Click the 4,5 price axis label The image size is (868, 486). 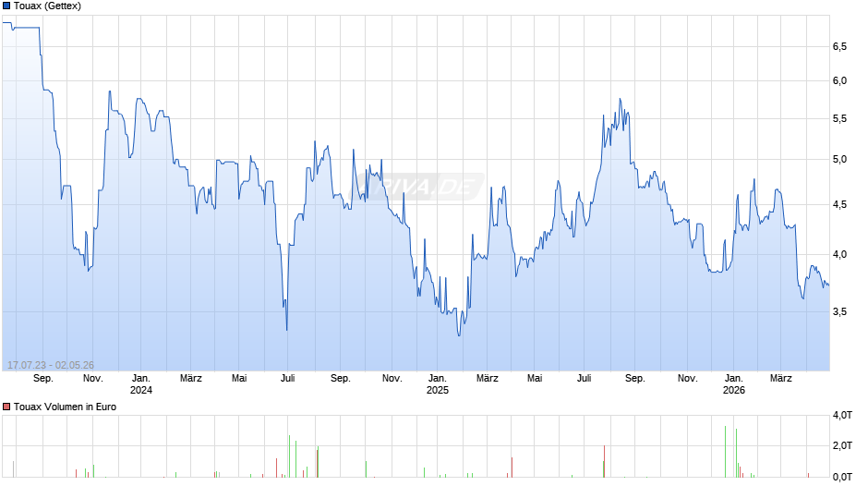point(839,205)
